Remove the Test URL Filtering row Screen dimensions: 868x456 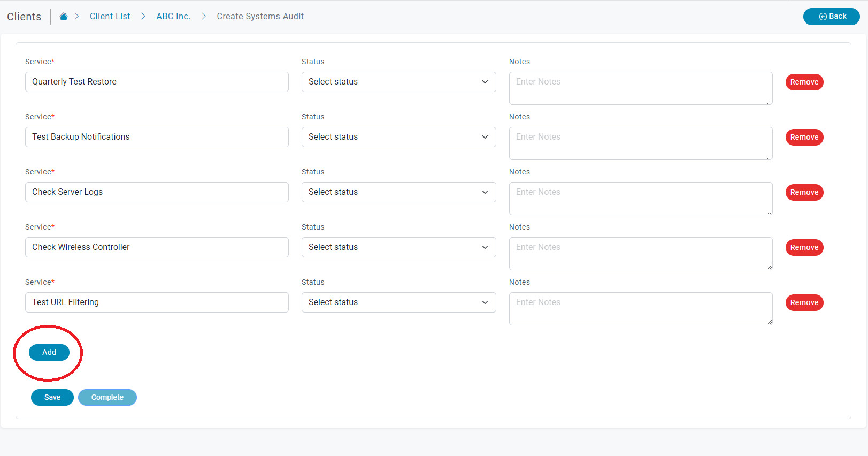[x=804, y=302]
